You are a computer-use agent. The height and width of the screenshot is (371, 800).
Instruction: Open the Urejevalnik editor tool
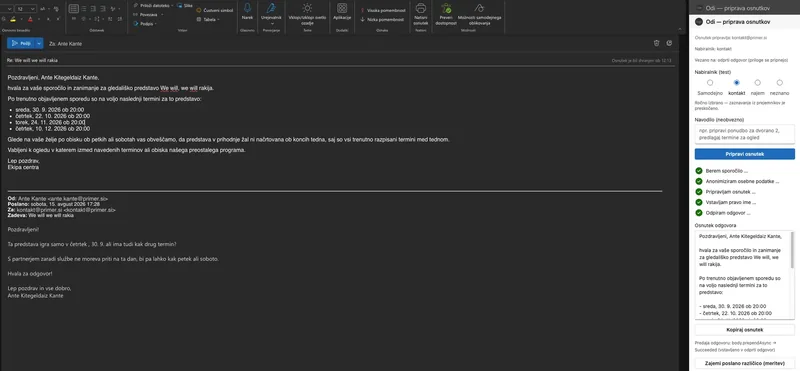pyautogui.click(x=271, y=13)
